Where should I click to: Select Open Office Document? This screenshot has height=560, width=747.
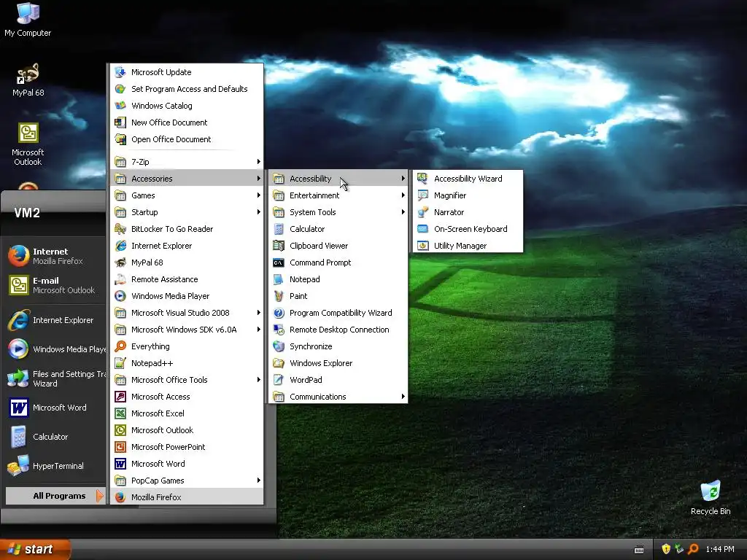(x=187, y=139)
